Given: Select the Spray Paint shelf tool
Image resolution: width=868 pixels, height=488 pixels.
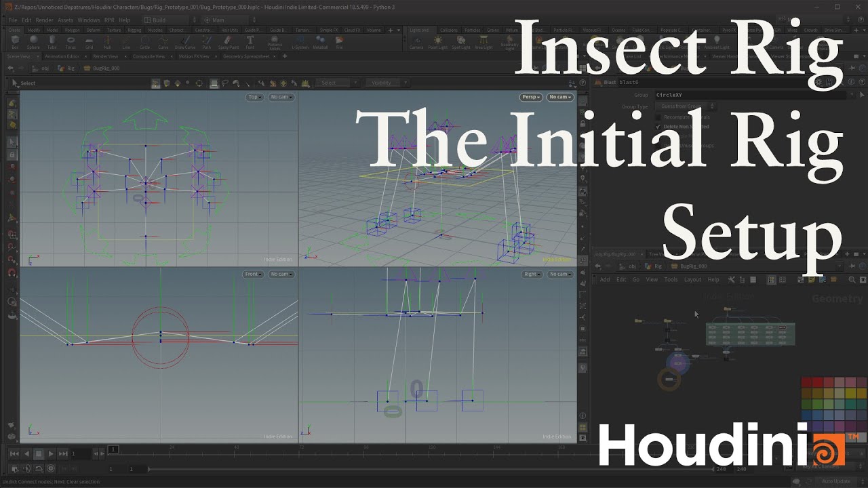Looking at the screenshot, I should click(229, 43).
